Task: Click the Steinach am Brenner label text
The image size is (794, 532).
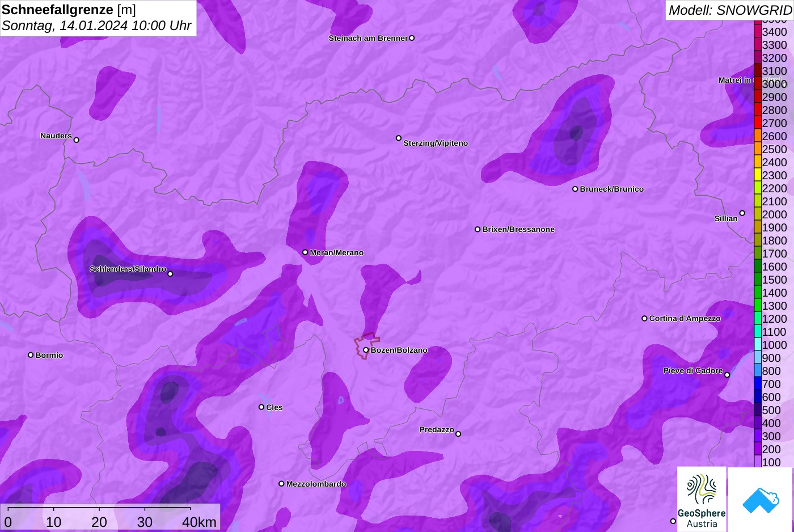Action: click(x=369, y=38)
